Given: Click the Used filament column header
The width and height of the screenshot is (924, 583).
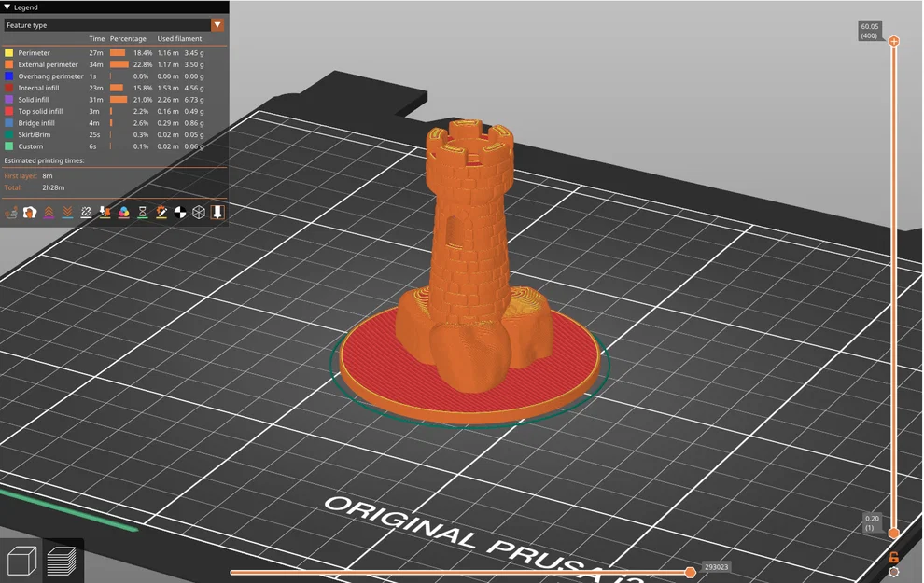Looking at the screenshot, I should [x=179, y=39].
